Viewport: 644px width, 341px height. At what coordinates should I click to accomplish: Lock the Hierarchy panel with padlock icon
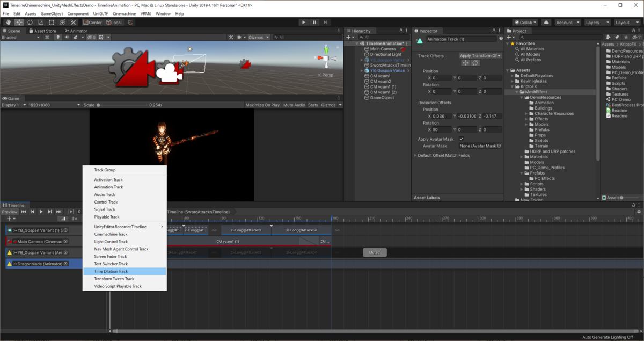[401, 31]
